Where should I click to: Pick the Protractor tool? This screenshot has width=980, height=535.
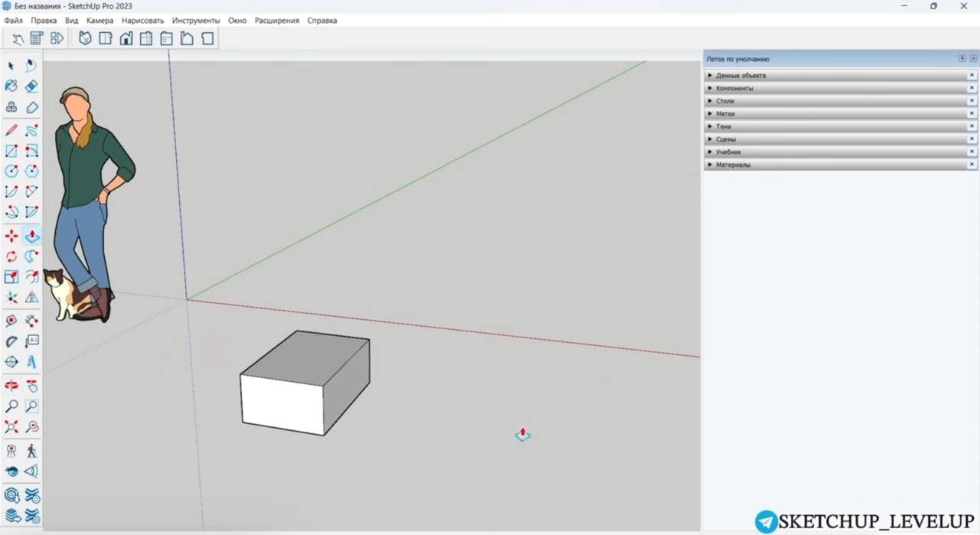(11, 341)
